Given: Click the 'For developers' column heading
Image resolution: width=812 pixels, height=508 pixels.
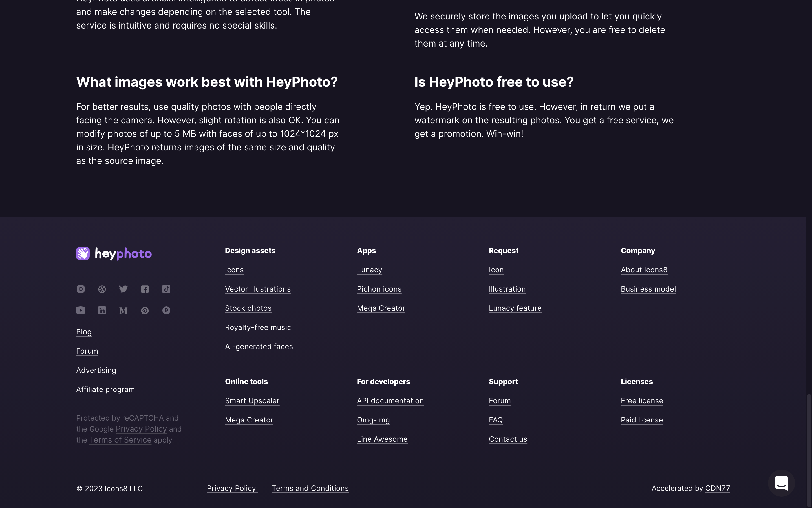Looking at the screenshot, I should (x=383, y=382).
